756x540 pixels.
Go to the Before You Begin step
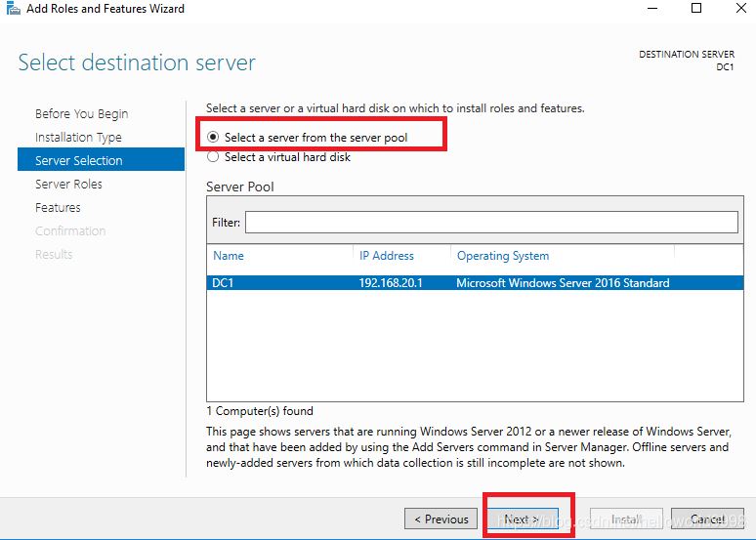click(81, 114)
